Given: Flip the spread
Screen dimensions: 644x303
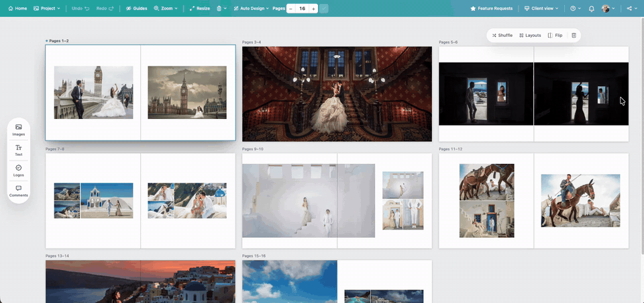Looking at the screenshot, I should (x=555, y=36).
